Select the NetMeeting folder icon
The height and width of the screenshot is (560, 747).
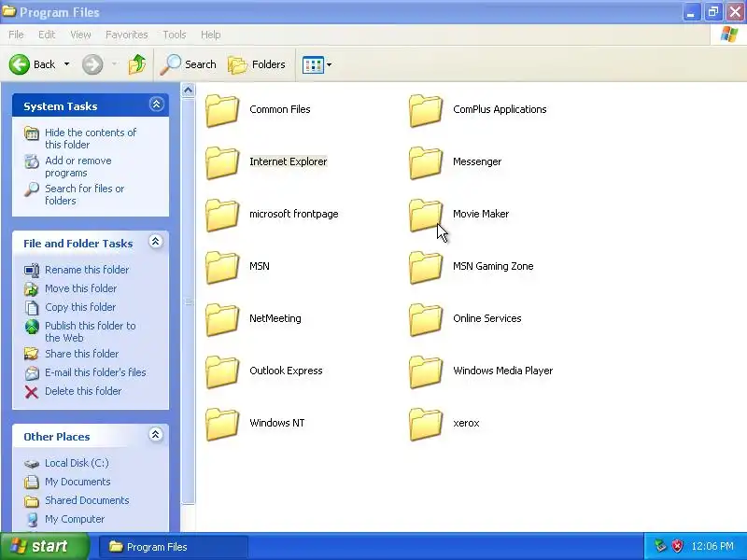coord(222,320)
